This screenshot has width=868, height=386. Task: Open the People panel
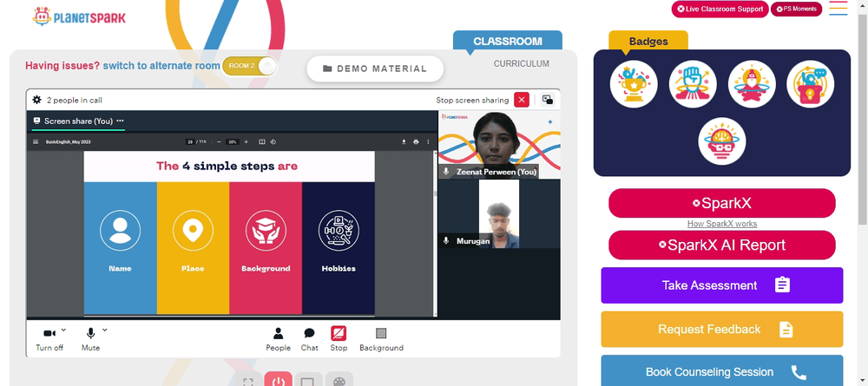[278, 339]
